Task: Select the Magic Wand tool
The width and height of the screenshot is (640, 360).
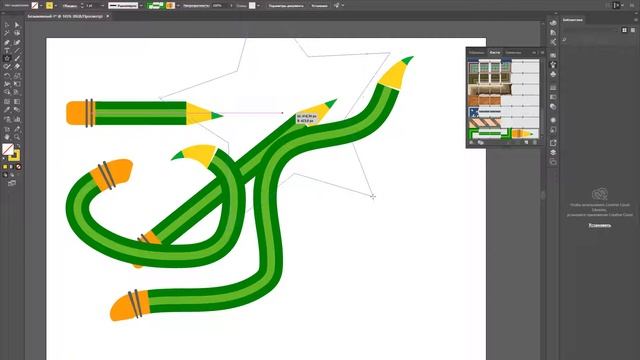Action: tap(7, 33)
